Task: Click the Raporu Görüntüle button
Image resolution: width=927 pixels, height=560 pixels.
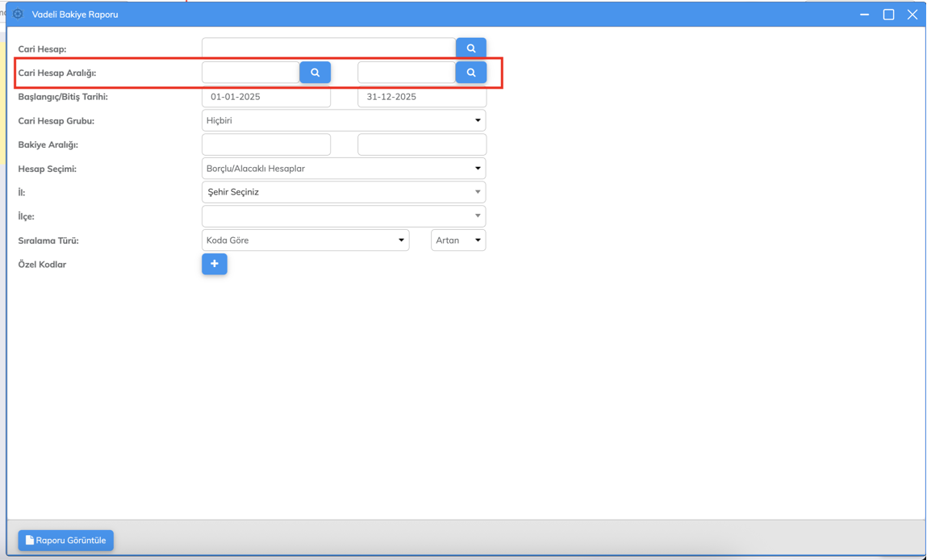Action: pyautogui.click(x=66, y=540)
